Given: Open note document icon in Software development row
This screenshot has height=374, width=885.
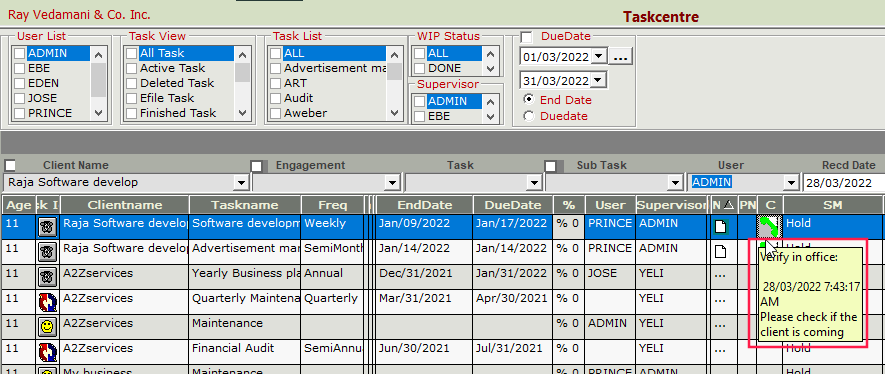Looking at the screenshot, I should click(x=720, y=227).
